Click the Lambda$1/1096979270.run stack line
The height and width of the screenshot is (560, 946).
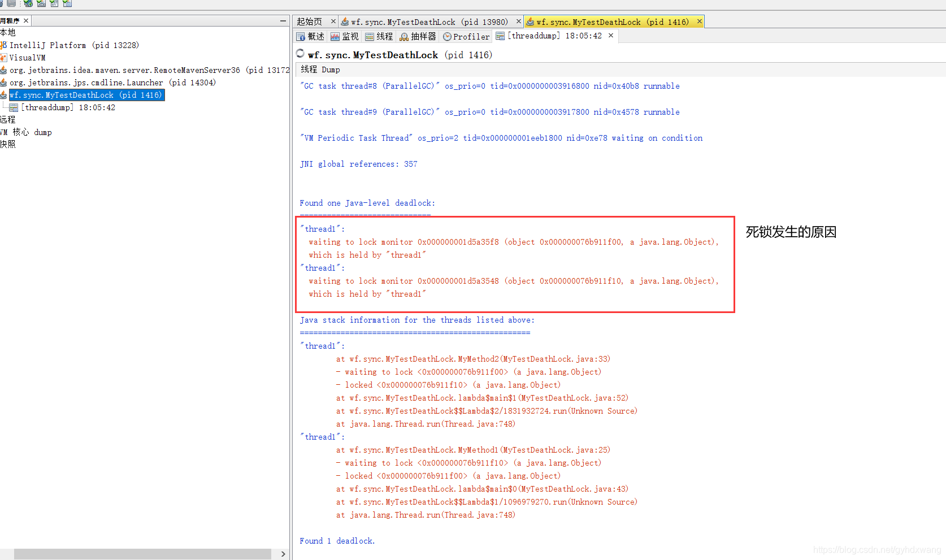[x=487, y=502]
